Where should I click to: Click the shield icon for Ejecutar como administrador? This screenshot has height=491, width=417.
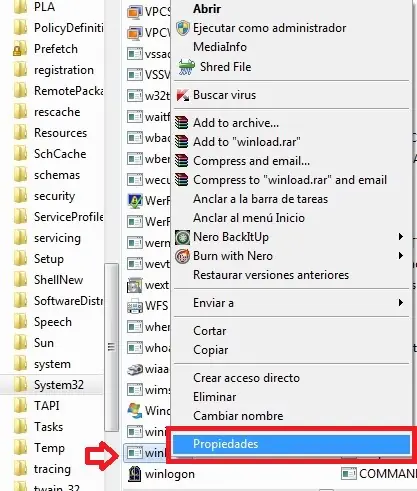pos(183,28)
